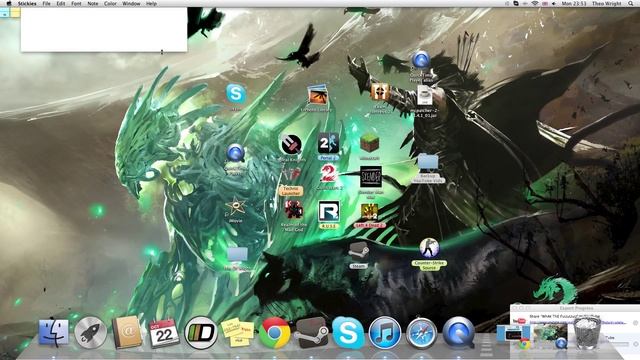Select the Counter-Strike Source desktop icon

pyautogui.click(x=429, y=248)
